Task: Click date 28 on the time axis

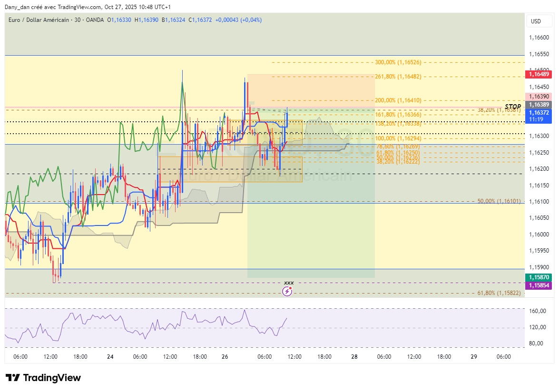Action: coord(354,357)
